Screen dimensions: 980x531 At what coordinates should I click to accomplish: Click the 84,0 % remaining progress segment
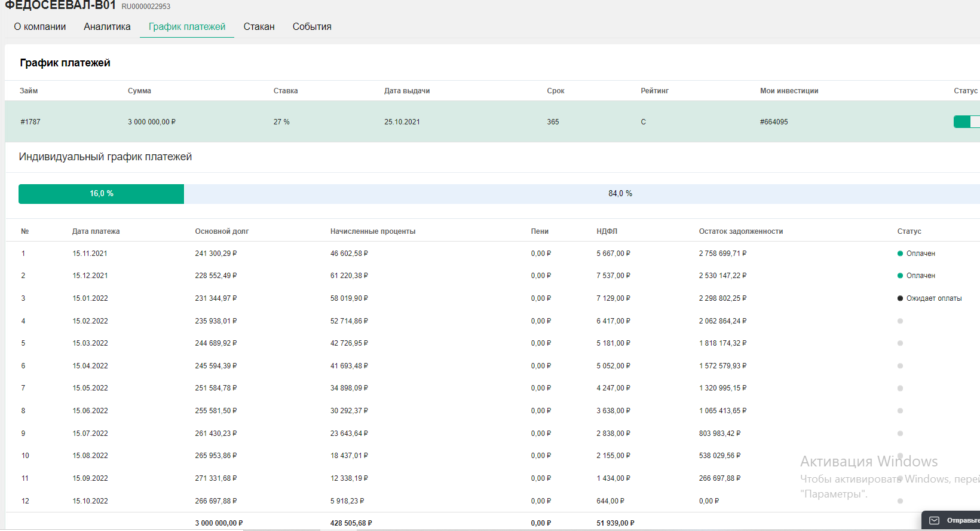582,194
